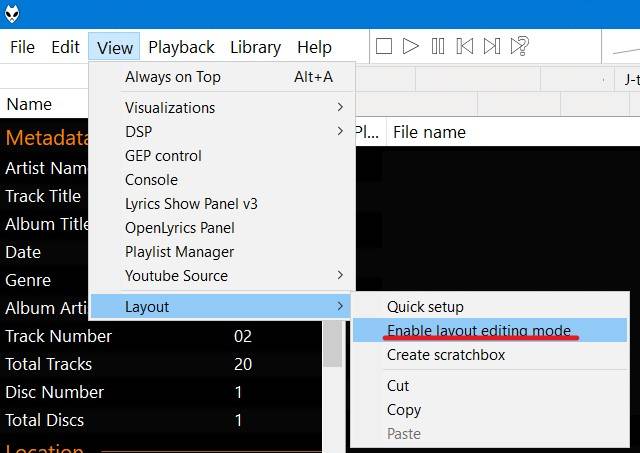This screenshot has height=453, width=640.
Task: Choose Cut in the Layout submenu
Action: [x=490, y=386]
